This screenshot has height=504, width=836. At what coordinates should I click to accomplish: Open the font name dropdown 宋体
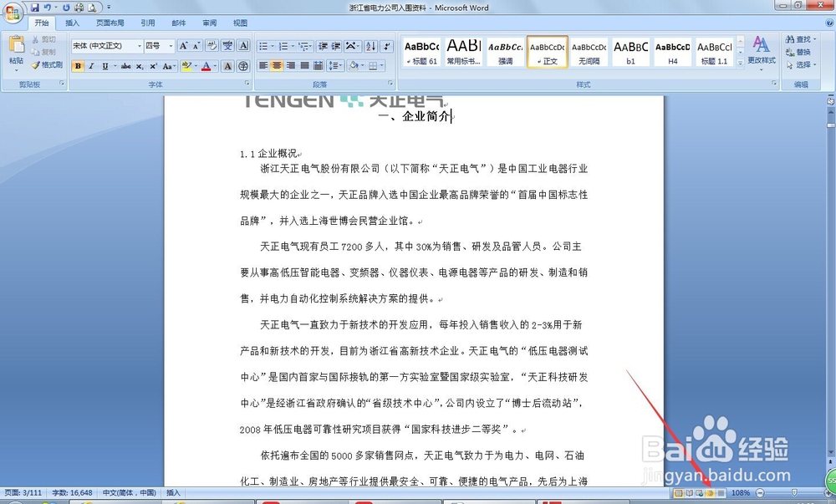140,46
